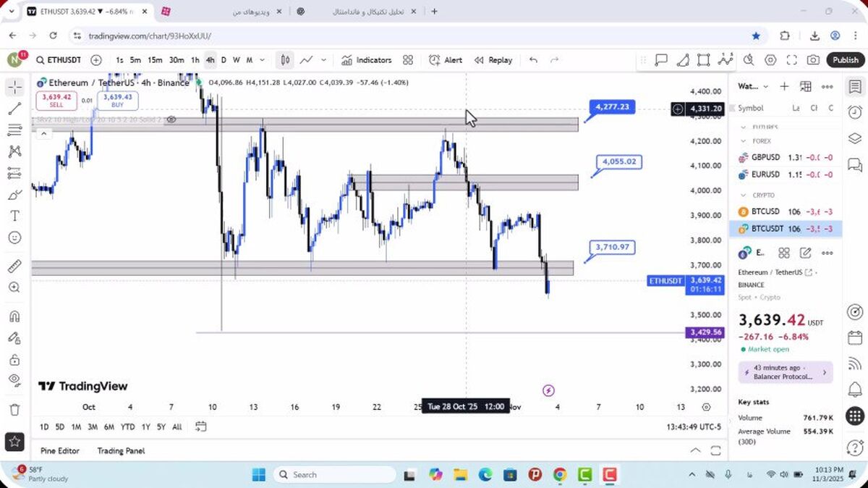Screen dimensions: 868x488
Task: Open the Trading Panel tab
Action: click(121, 450)
